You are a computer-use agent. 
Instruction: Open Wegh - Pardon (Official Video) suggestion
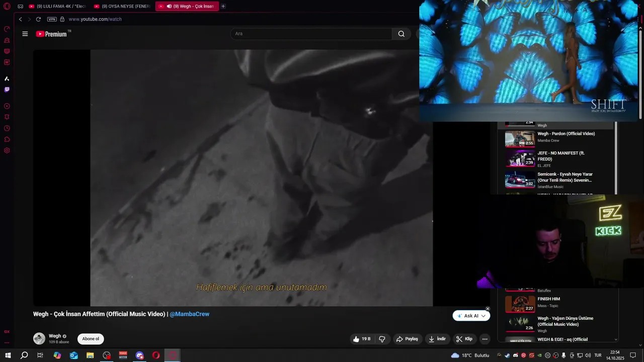click(566, 134)
